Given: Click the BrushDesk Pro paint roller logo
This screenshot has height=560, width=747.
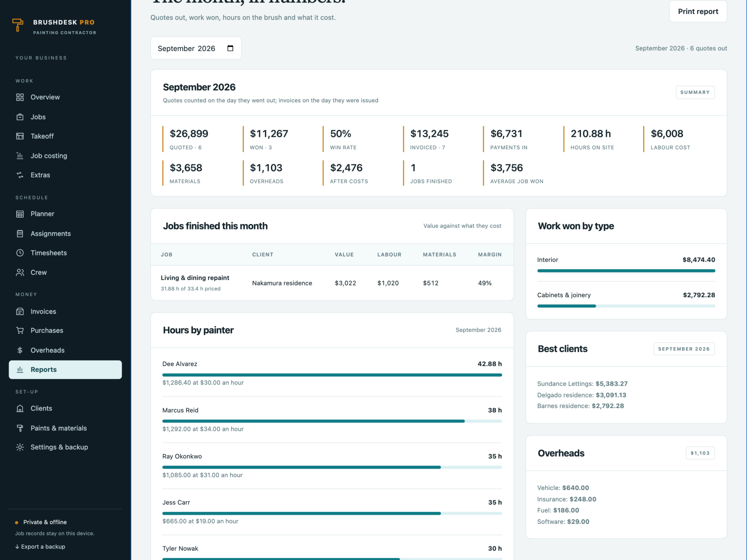Looking at the screenshot, I should point(18,25).
